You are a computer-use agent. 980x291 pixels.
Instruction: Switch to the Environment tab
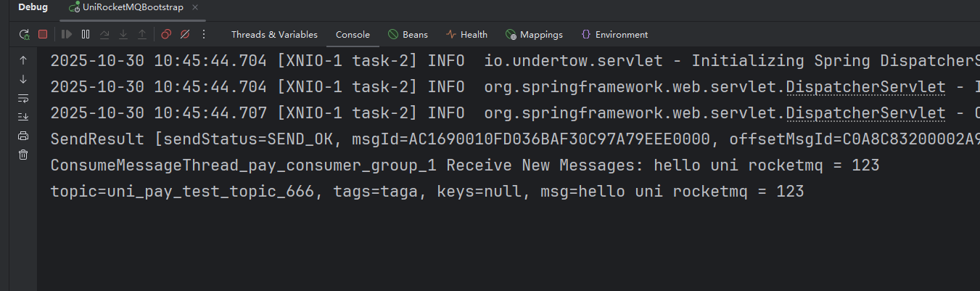(x=614, y=34)
